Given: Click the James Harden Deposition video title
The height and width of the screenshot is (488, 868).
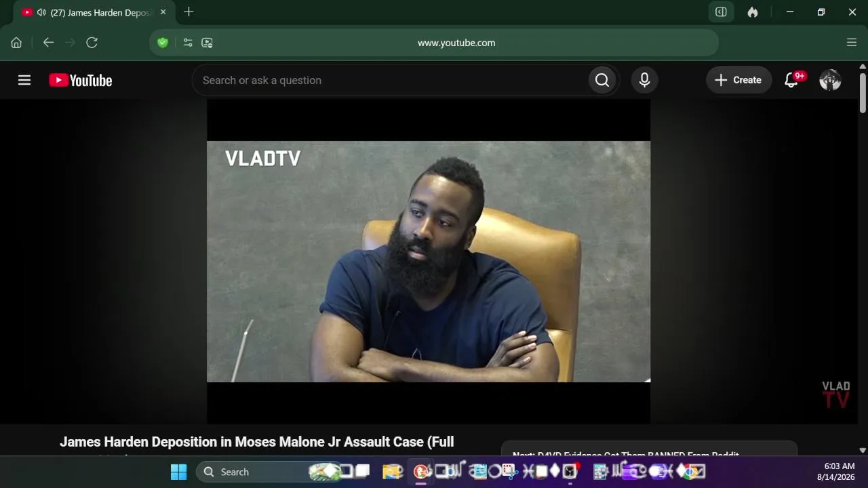Looking at the screenshot, I should [x=257, y=442].
